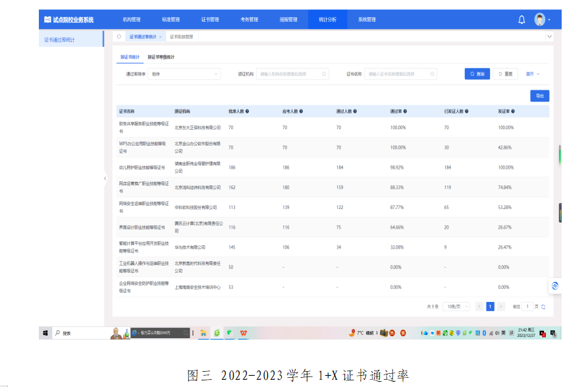Open 统计分析 in the top navigation
The image size is (588, 387).
pyautogui.click(x=328, y=20)
